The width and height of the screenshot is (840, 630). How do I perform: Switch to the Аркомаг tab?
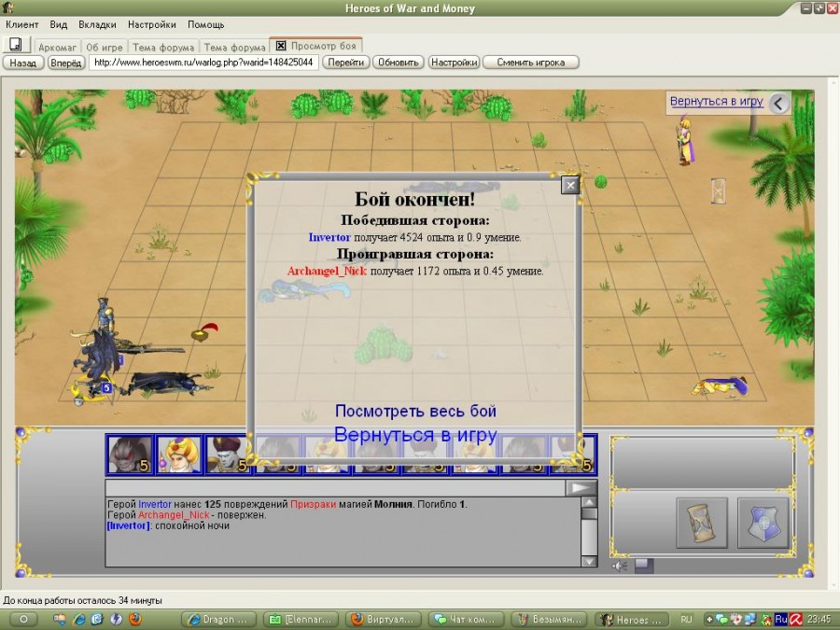(x=57, y=48)
